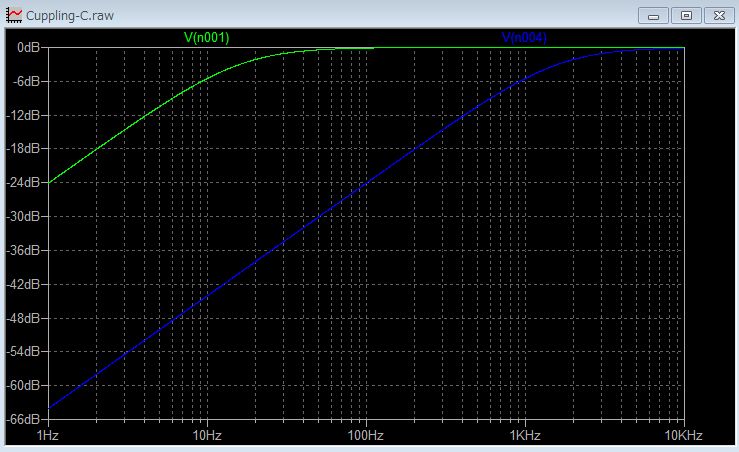Minimize the Cuppling-C.raw plot window
This screenshot has width=739, height=452.
(653, 16)
